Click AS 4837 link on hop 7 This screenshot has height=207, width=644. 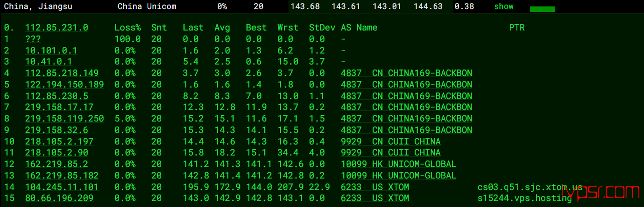407,107
